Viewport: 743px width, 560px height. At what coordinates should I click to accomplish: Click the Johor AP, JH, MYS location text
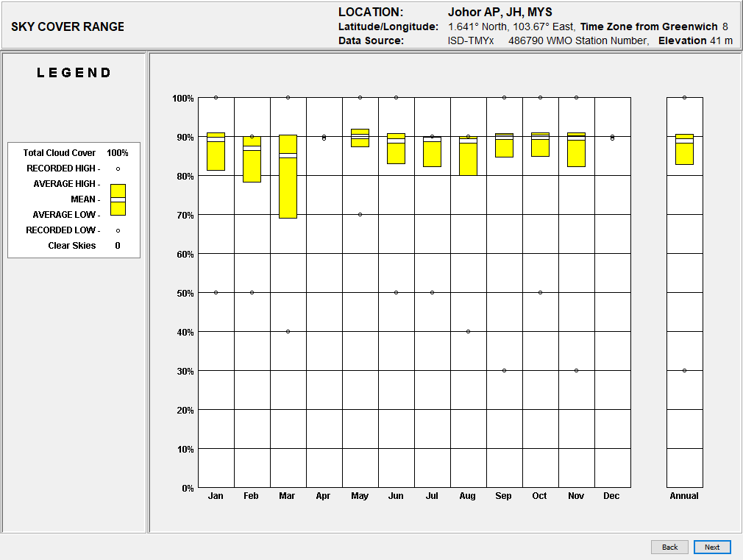[500, 12]
